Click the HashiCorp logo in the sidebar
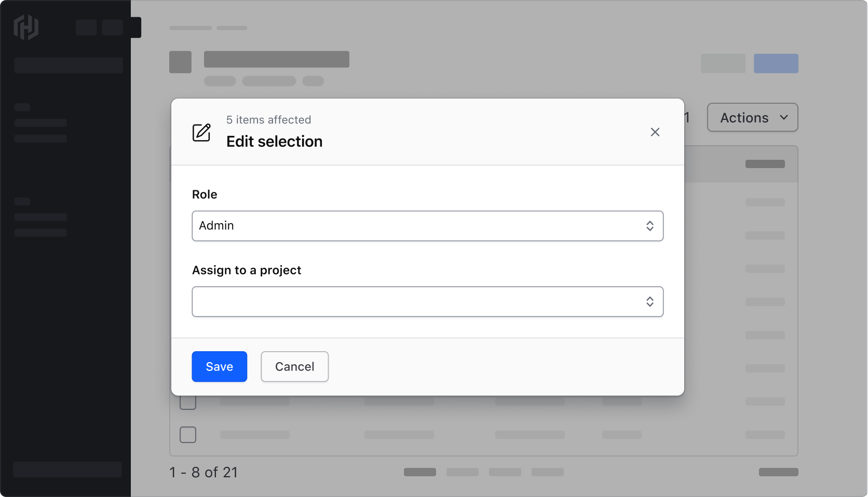The width and height of the screenshot is (868, 497). (26, 27)
